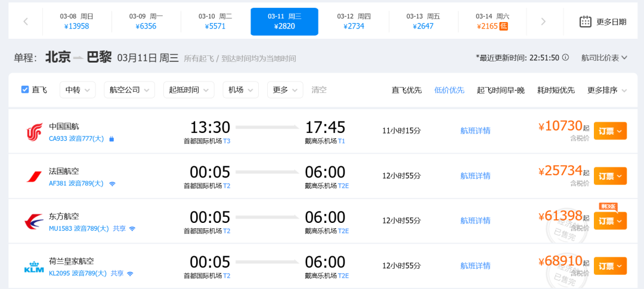Click the China Eastern airline logo
Image resolution: width=644 pixels, height=289 pixels.
coord(35,221)
